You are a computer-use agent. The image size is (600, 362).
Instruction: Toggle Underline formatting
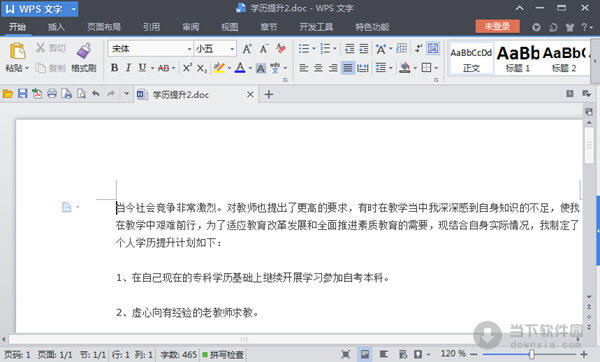tap(142, 68)
